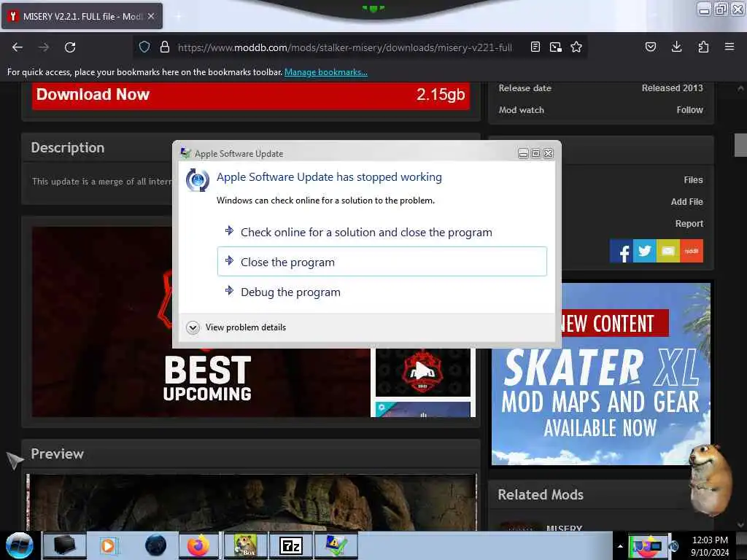Play the video thumbnail with play button

(422, 370)
